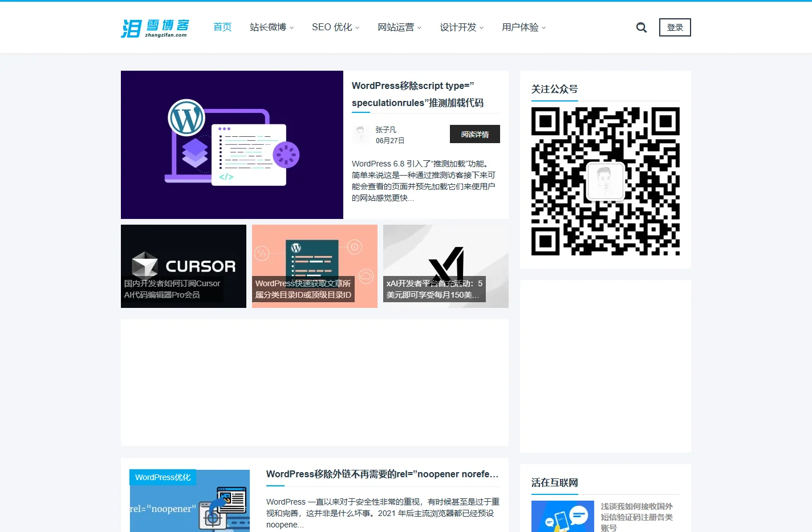
Task: Click the noopener article excerpt text
Action: coord(383,513)
